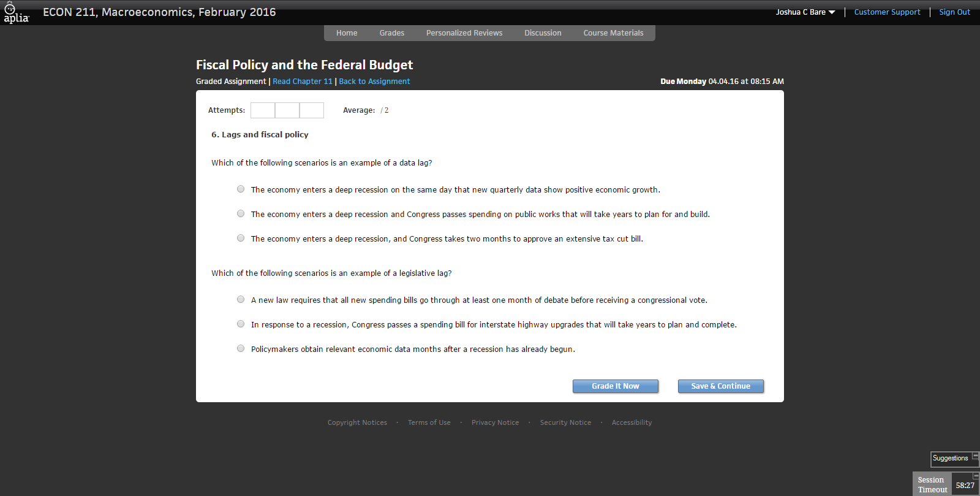Open the Read Chapter 11 link
980x496 pixels.
303,82
